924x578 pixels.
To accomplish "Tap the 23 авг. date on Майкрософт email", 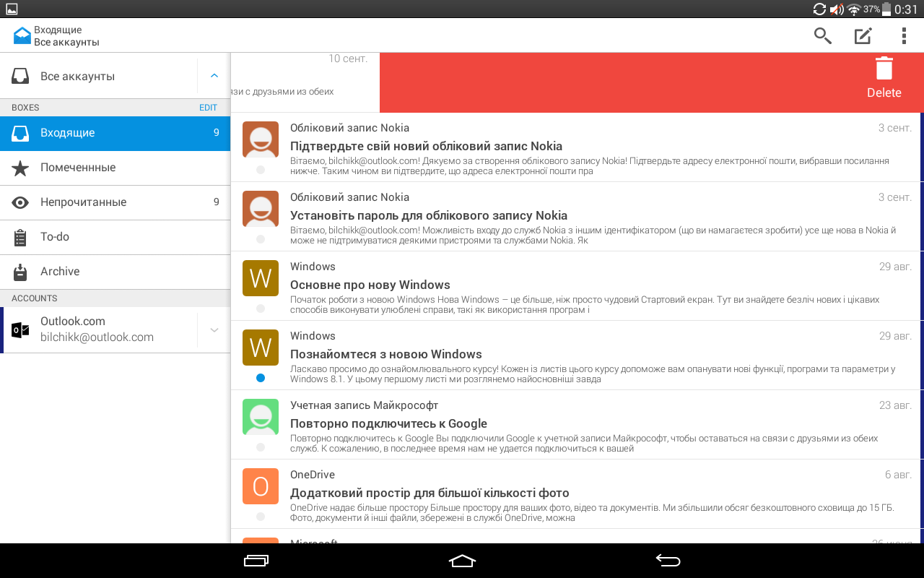I will coord(895,405).
